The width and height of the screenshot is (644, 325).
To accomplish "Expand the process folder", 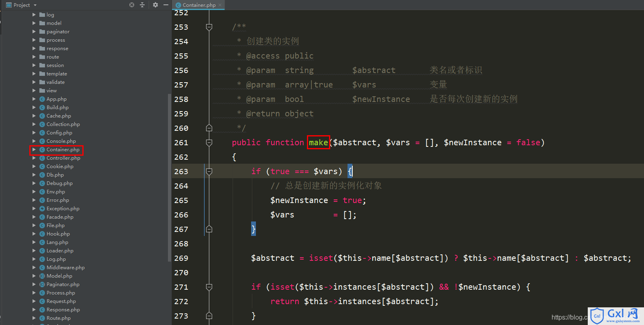I will click(34, 40).
